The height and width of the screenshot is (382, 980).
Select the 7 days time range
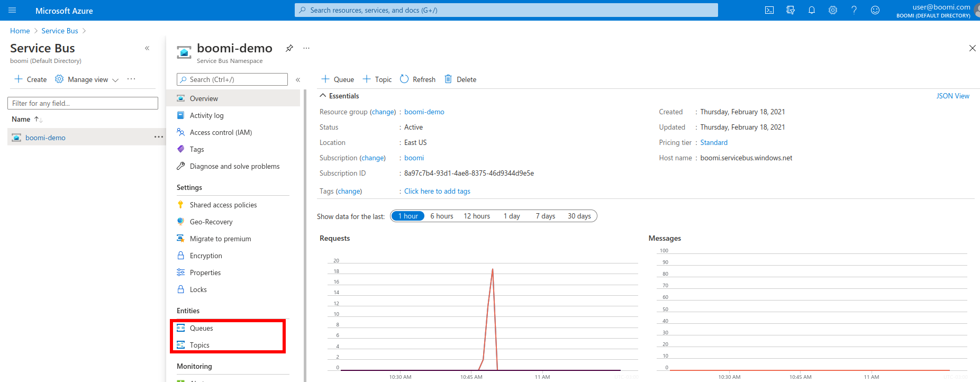click(545, 216)
